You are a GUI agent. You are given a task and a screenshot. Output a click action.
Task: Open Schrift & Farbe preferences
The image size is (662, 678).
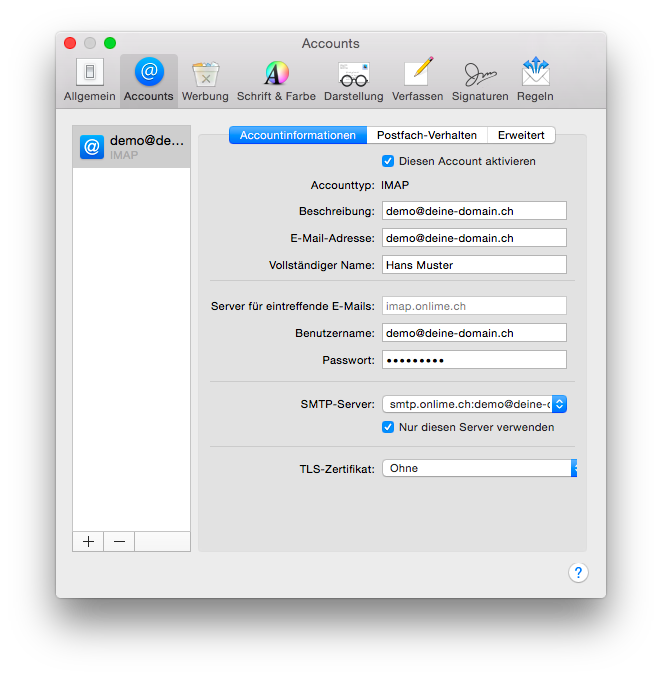pyautogui.click(x=276, y=80)
